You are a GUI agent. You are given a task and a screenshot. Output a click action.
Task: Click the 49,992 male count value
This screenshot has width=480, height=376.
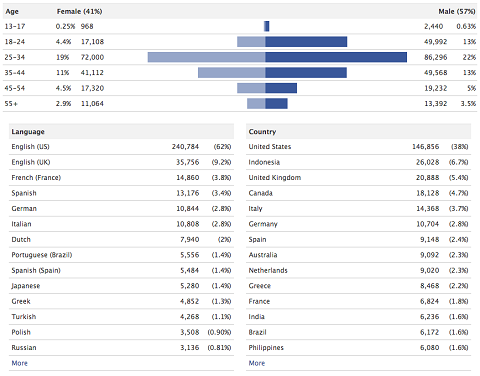[436, 42]
